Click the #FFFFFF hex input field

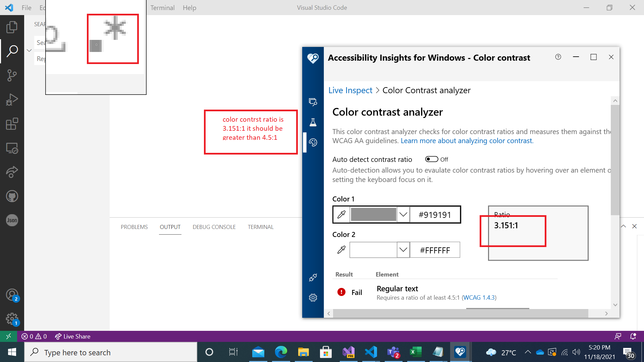tap(435, 250)
